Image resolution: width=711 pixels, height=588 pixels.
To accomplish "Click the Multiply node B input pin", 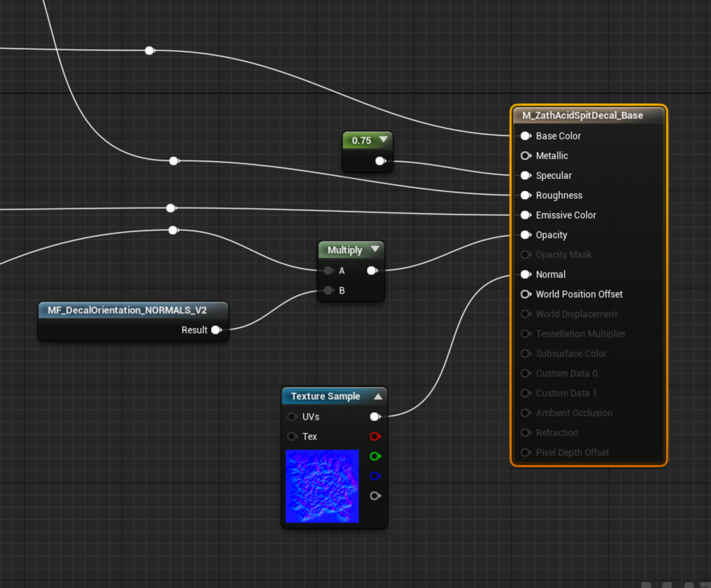I will click(x=329, y=290).
